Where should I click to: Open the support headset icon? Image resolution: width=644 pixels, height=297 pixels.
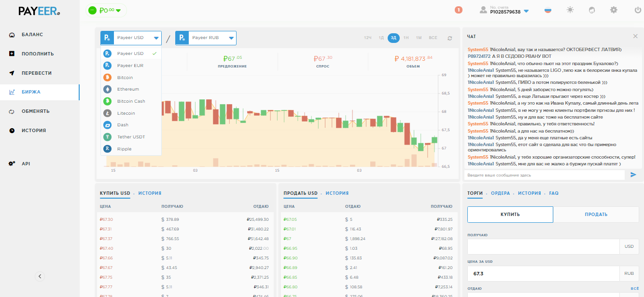pyautogui.click(x=592, y=10)
